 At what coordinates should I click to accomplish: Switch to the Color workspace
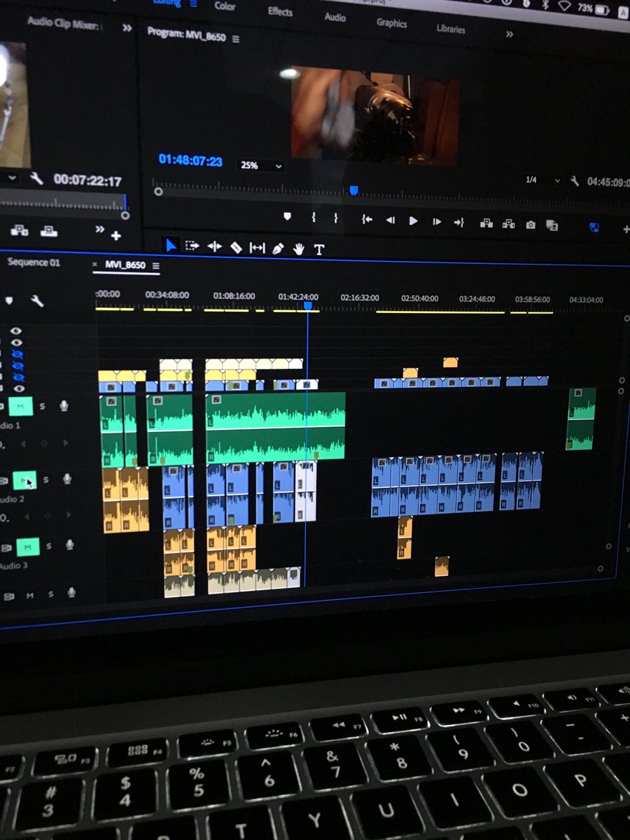[225, 6]
